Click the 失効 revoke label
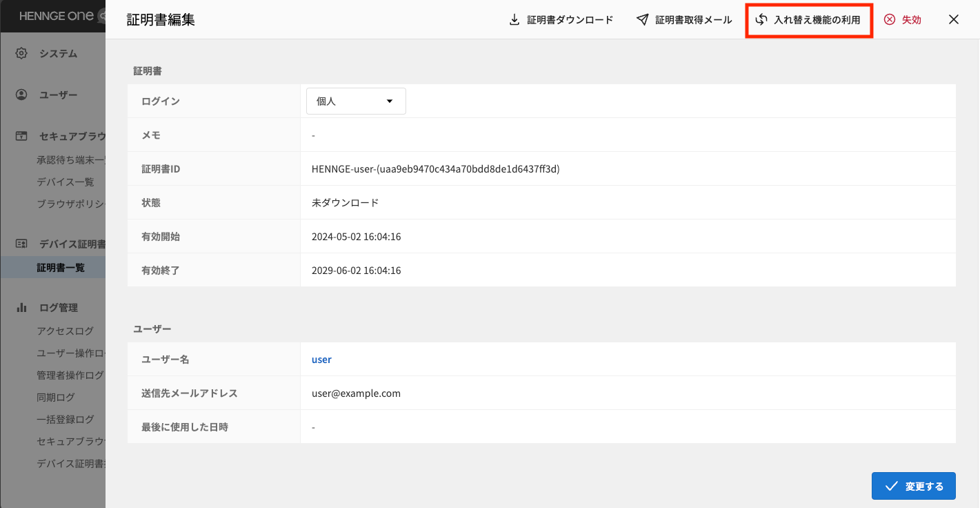 click(912, 20)
